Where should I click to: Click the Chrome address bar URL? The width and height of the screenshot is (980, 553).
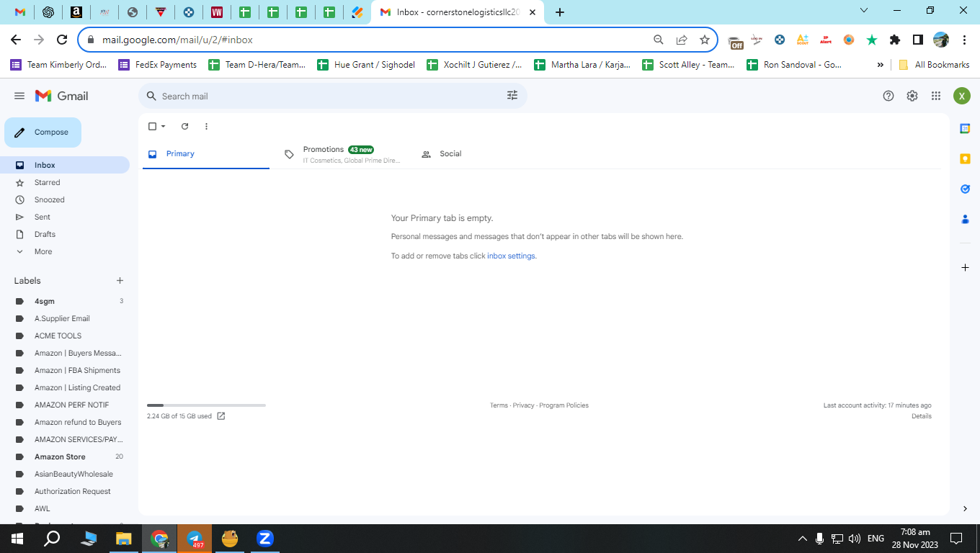[177, 40]
